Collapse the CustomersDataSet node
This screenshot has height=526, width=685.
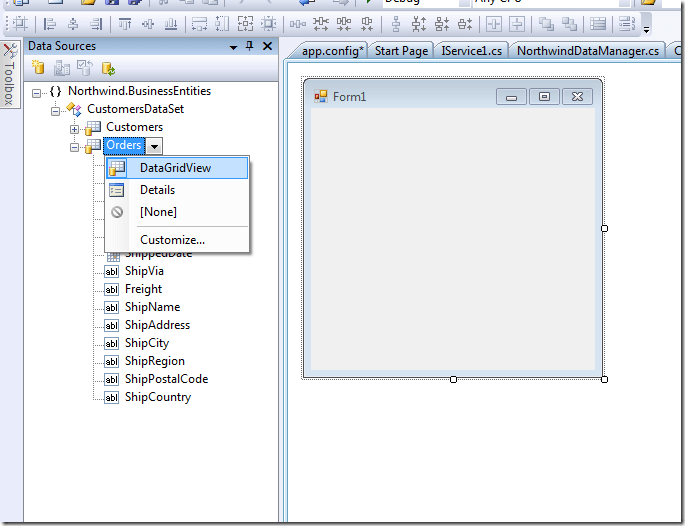pyautogui.click(x=56, y=110)
